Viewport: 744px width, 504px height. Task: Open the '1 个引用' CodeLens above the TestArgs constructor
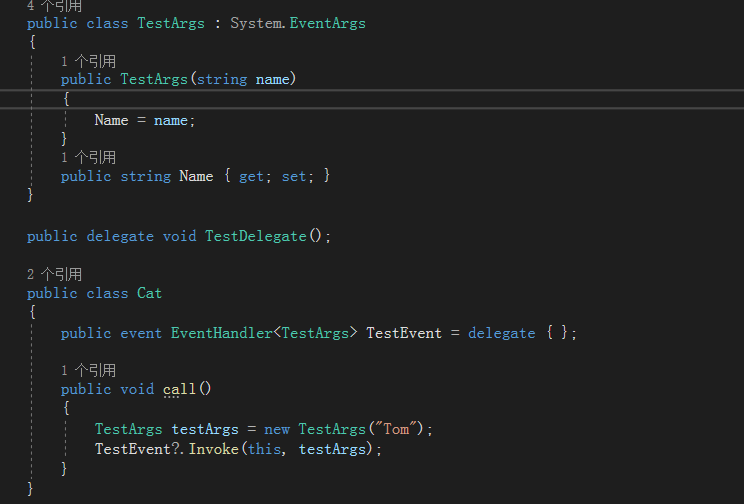(88, 61)
